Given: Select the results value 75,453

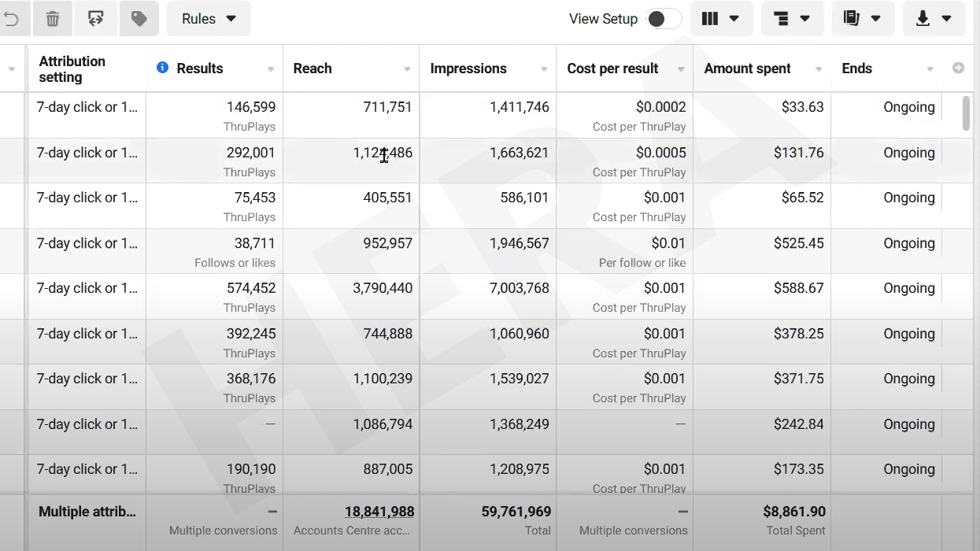Looking at the screenshot, I should 255,198.
